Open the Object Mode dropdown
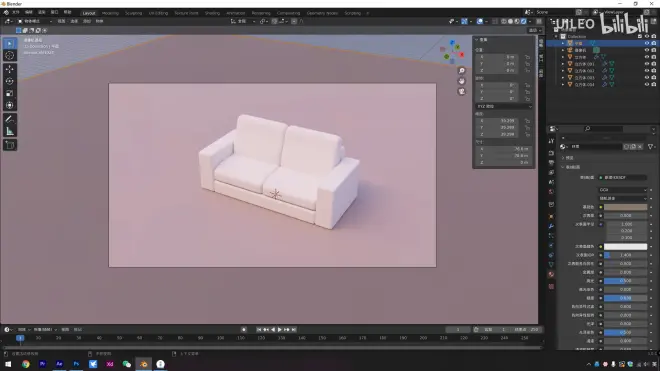660x371 pixels. pos(35,21)
